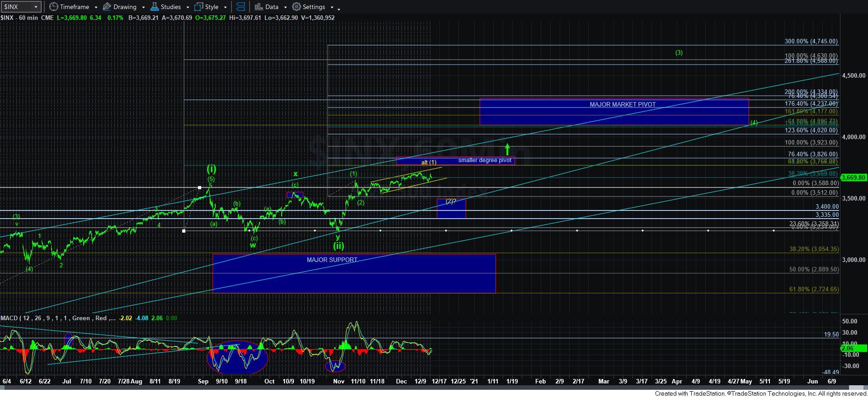Select the (2)? target box
Image resolution: width=868 pixels, height=397 pixels.
pos(451,209)
